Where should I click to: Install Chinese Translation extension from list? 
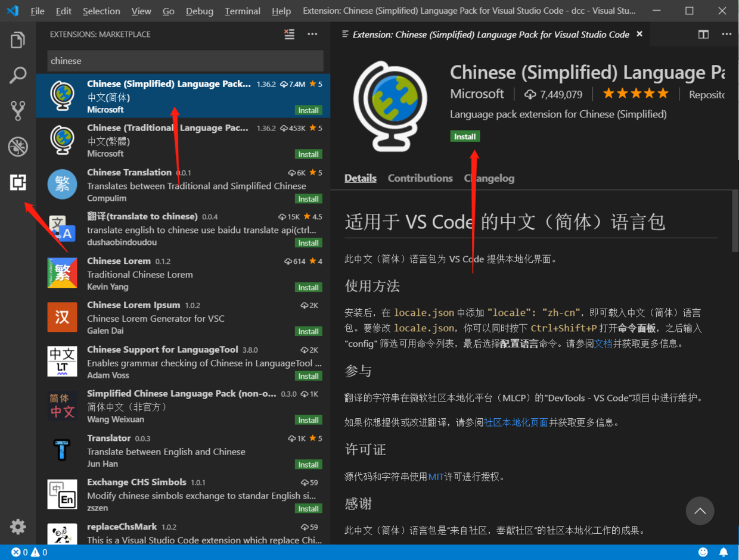309,199
